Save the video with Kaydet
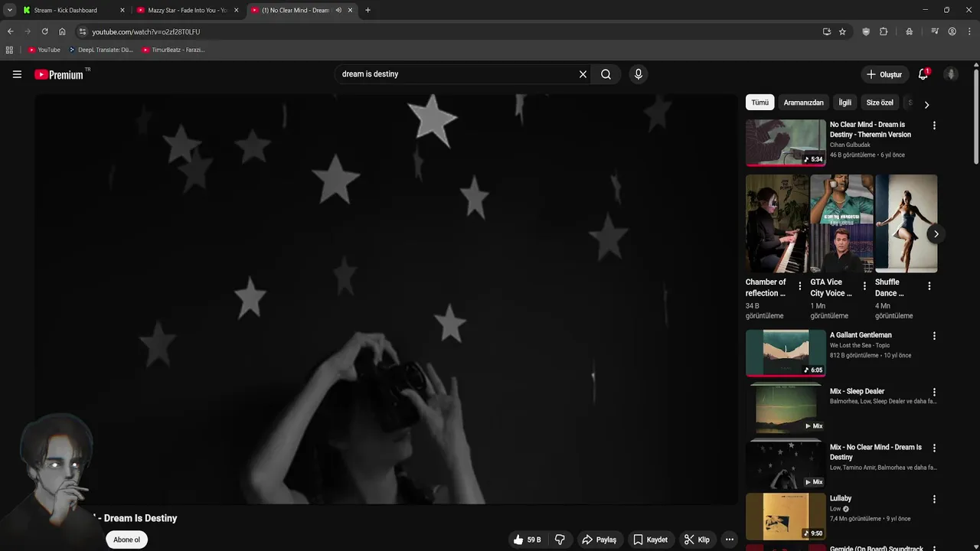This screenshot has width=980, height=551. 651,540
